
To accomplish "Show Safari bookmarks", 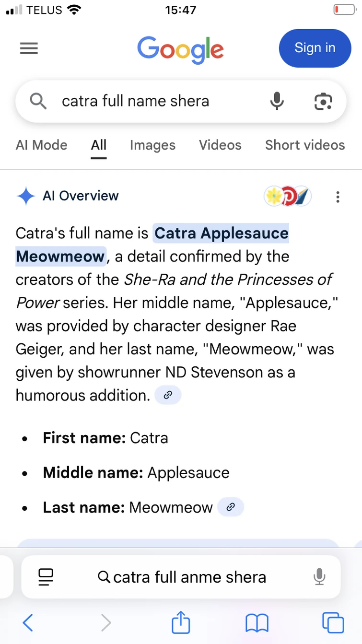I will (x=257, y=623).
